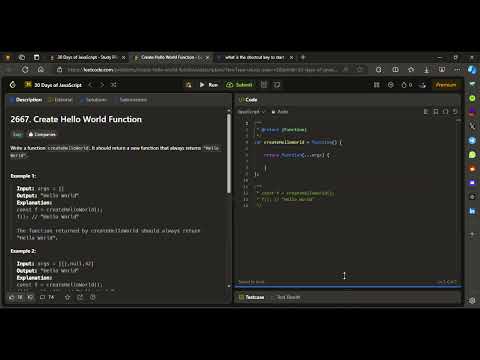
Task: Open LeetCode settings gear icon
Action: [391, 85]
